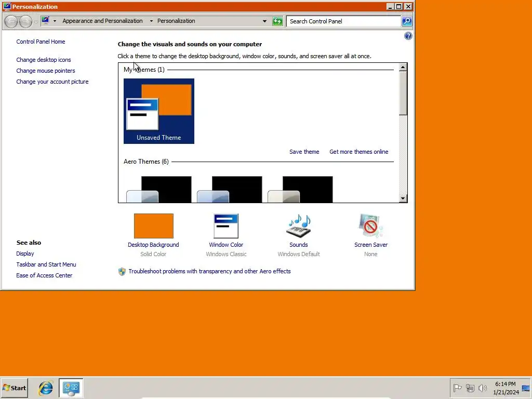Click the Control Panel icon in address bar

pyautogui.click(x=45, y=21)
